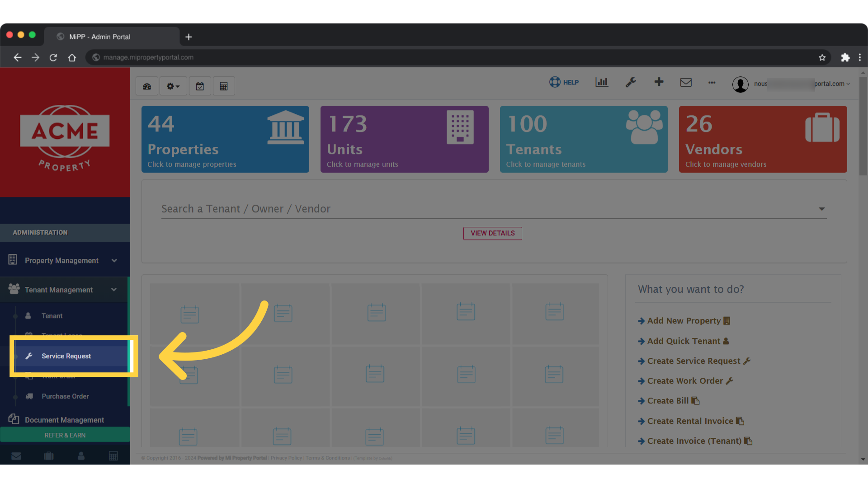The height and width of the screenshot is (488, 868).
Task: Select Service Request in the sidebar
Action: tap(66, 356)
